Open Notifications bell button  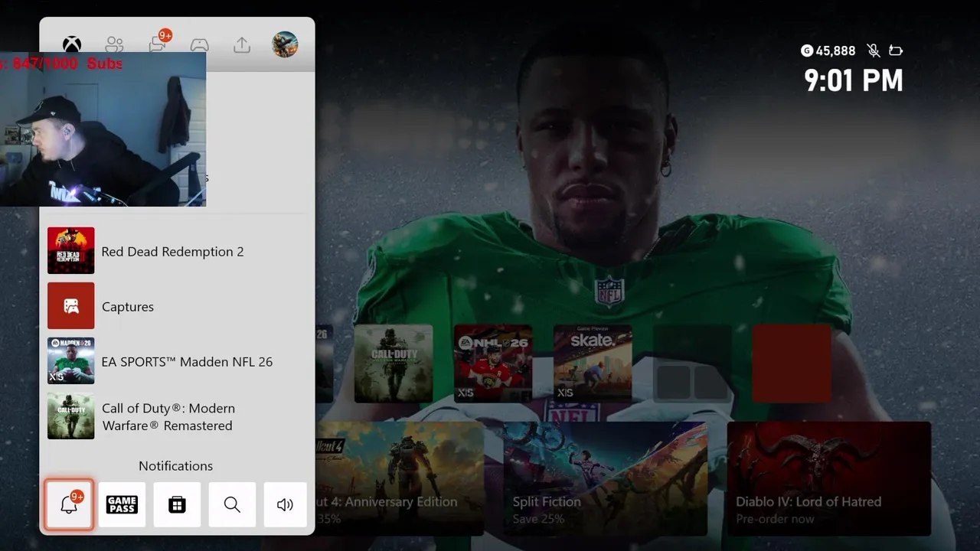[69, 504]
